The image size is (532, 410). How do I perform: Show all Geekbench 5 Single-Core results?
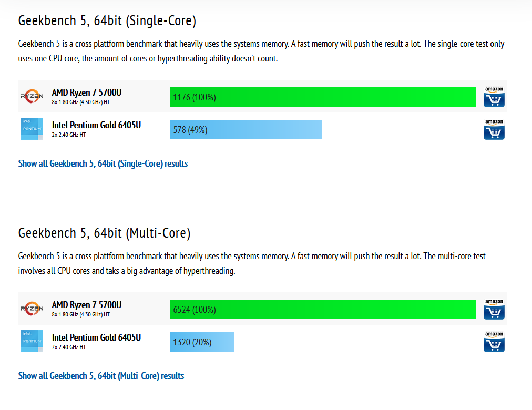103,163
